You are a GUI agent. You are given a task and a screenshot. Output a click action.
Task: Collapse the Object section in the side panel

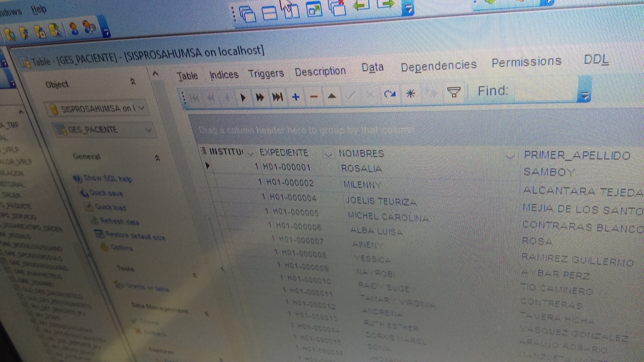click(133, 81)
